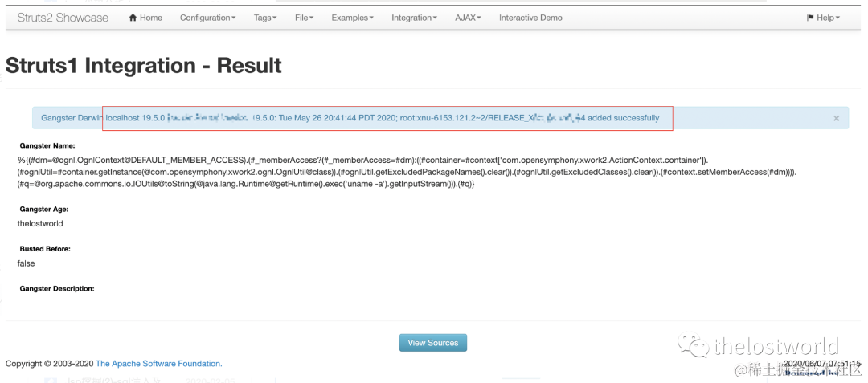Viewport: 868px width, 383px height.
Task: Open the Configuration dropdown menu
Action: [x=207, y=18]
